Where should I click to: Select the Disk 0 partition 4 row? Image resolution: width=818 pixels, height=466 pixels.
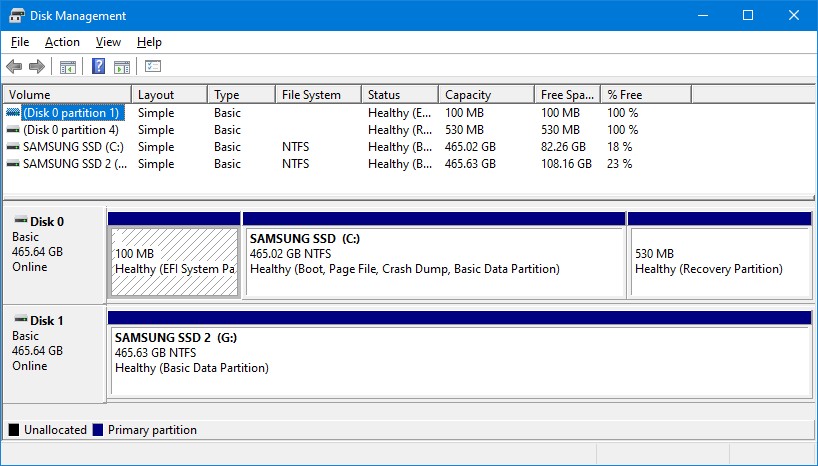tap(408, 130)
